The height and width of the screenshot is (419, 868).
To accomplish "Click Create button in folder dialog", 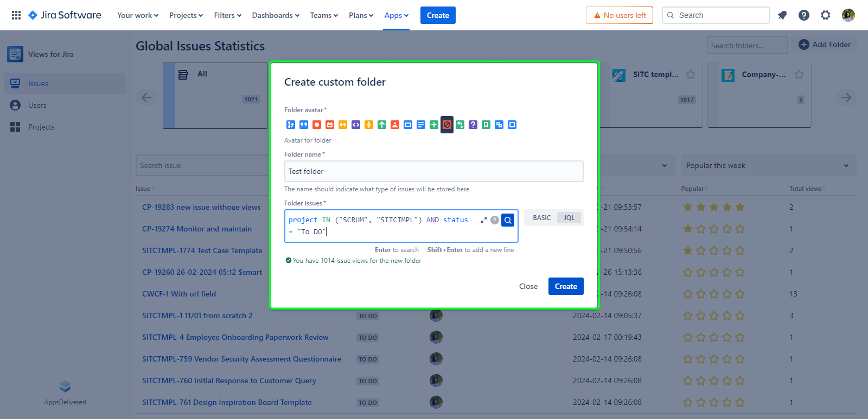I will pyautogui.click(x=566, y=286).
